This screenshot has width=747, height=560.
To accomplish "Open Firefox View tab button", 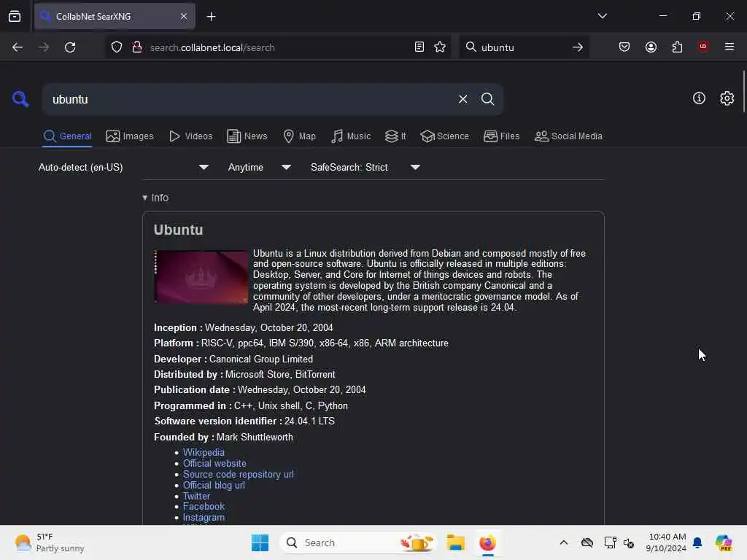I will pos(15,17).
